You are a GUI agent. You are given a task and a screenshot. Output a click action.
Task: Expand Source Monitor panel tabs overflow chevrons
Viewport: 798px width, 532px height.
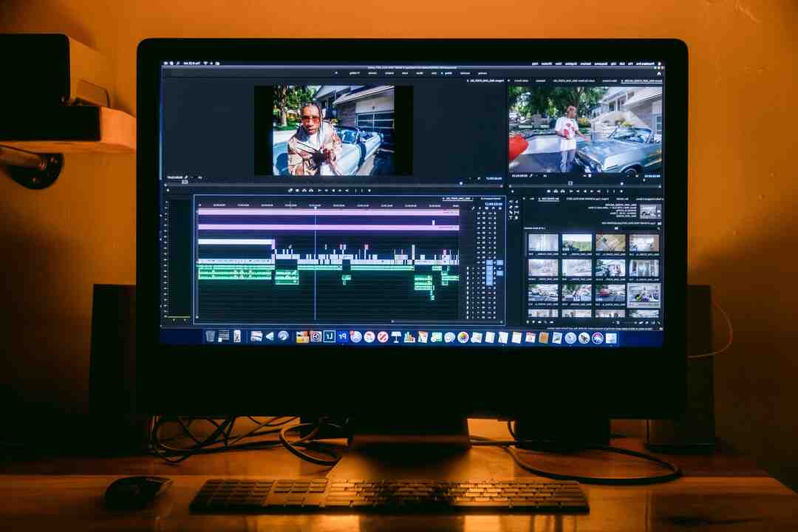pyautogui.click(x=508, y=81)
